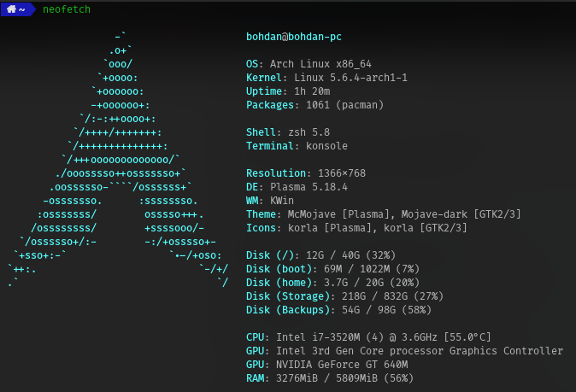Click the DE Plasma 5.18.4 line
This screenshot has height=392, width=576.
297,187
